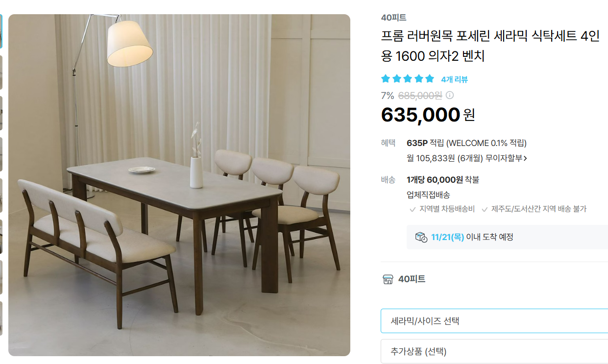
Task: Click the fifth star in the rating
Action: coord(430,79)
